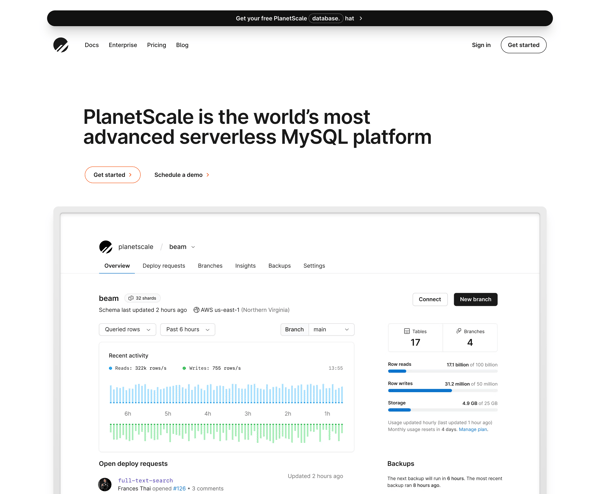Click Updated 2 hours ago text
Viewport: 600px width, 494px height.
point(315,476)
